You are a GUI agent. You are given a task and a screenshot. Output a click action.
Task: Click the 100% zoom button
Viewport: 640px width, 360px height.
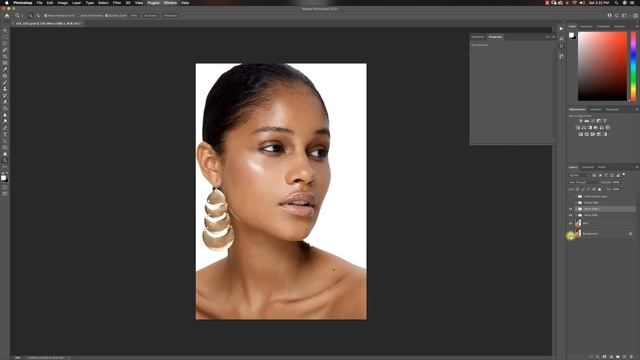pyautogui.click(x=134, y=16)
